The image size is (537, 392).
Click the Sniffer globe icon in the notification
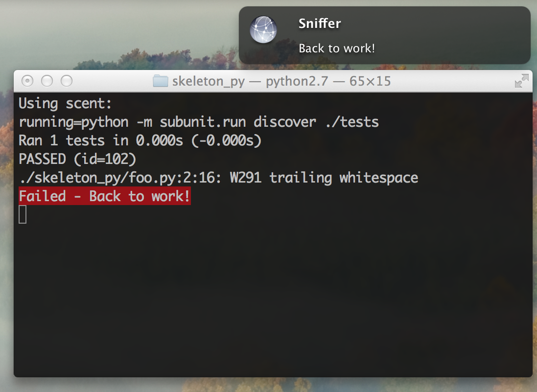click(x=263, y=29)
